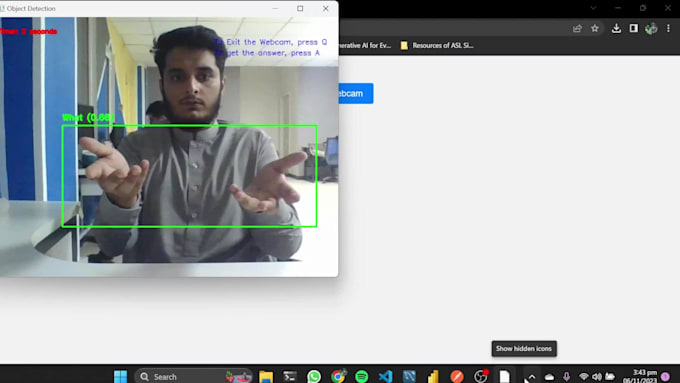Image resolution: width=680 pixels, height=383 pixels.
Task: Minimize the Object Detection window
Action: click(x=275, y=8)
